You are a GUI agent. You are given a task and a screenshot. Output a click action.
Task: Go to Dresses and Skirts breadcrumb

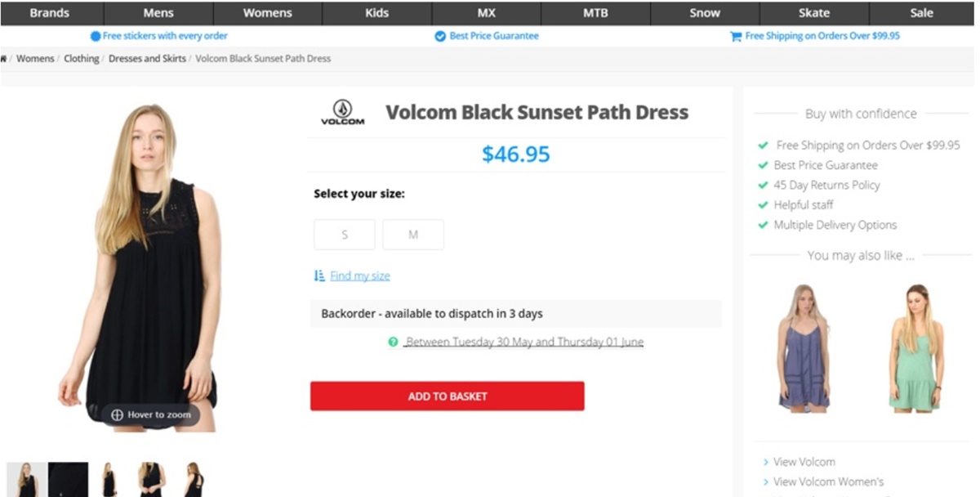pyautogui.click(x=147, y=59)
